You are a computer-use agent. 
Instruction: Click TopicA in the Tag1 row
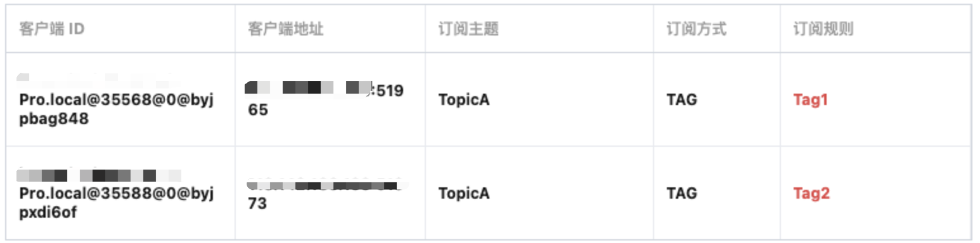[464, 100]
